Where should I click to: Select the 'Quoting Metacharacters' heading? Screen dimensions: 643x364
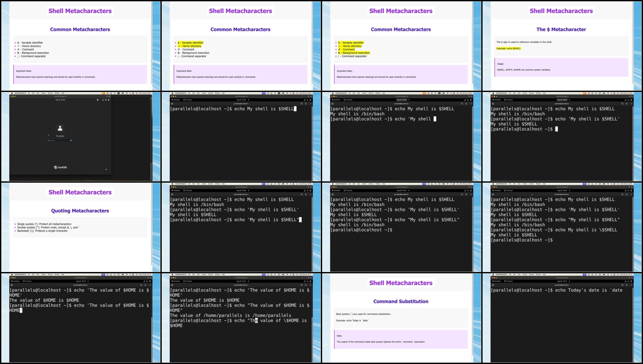[x=80, y=211]
